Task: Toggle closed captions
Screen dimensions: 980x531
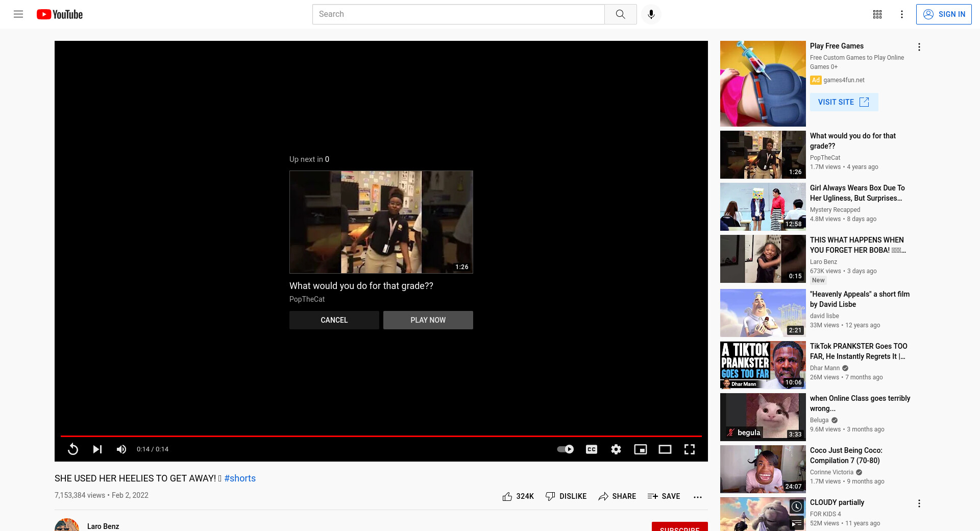Action: pos(592,449)
